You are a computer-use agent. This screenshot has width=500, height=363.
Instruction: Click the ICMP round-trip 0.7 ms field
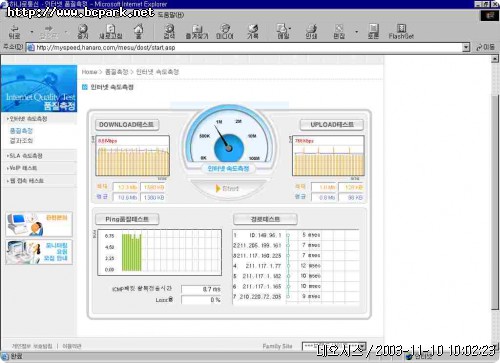pyautogui.click(x=201, y=289)
